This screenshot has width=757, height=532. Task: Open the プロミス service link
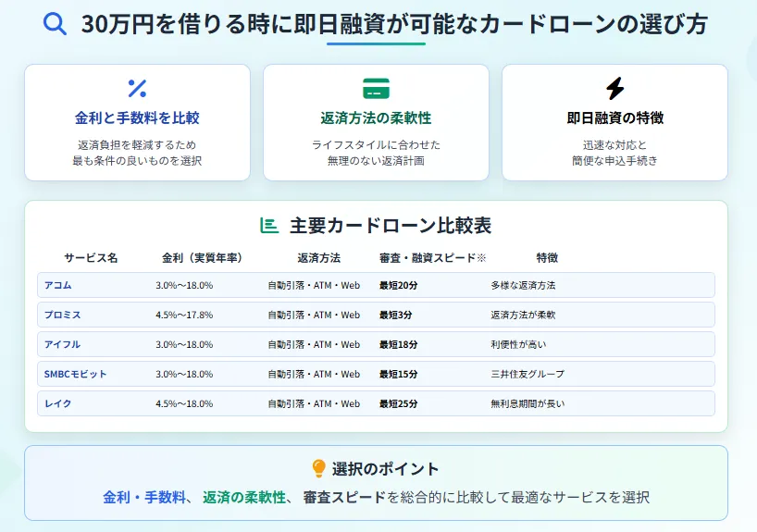pyautogui.click(x=63, y=315)
